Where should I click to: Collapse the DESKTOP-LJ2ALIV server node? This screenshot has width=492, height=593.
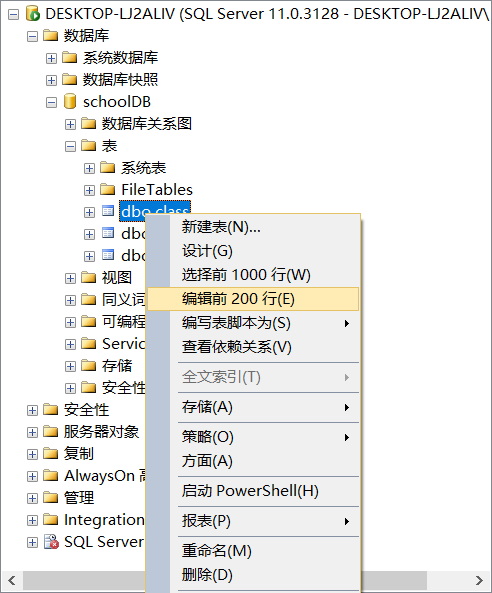(14, 15)
